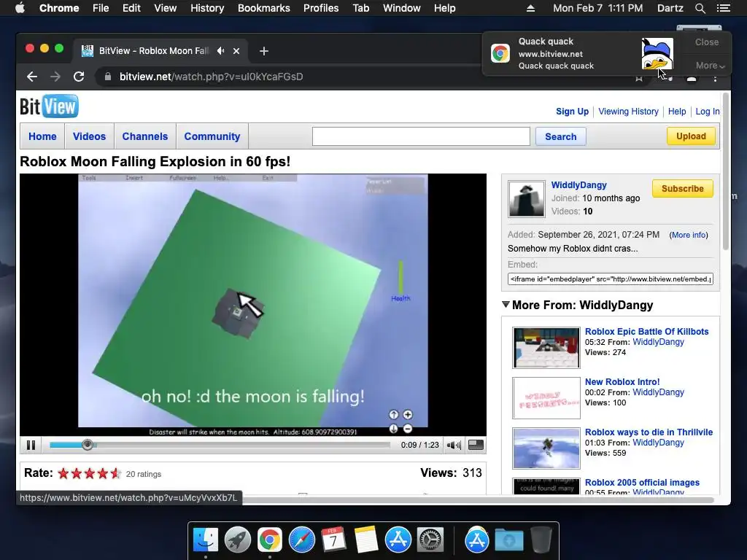
Task: Open the Community tab
Action: (x=212, y=136)
